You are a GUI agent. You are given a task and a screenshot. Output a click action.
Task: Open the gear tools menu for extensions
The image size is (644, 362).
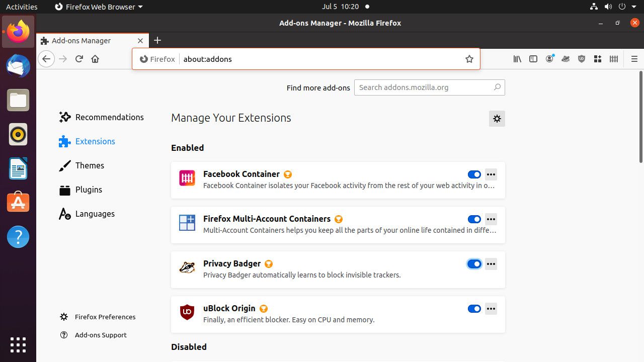click(497, 119)
